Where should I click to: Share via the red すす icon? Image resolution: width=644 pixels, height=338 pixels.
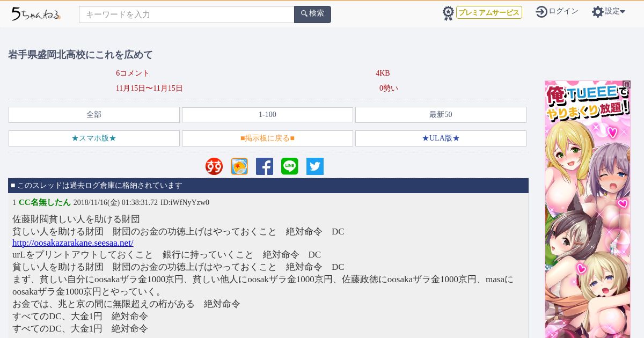(214, 166)
